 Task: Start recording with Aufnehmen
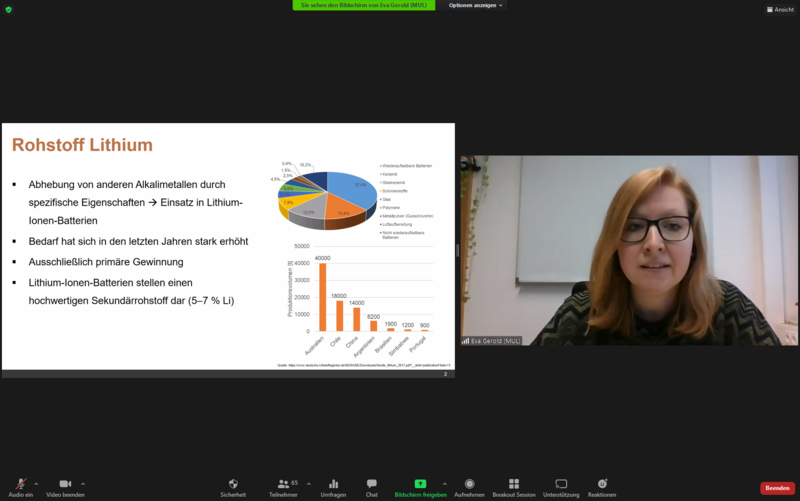[x=469, y=485]
